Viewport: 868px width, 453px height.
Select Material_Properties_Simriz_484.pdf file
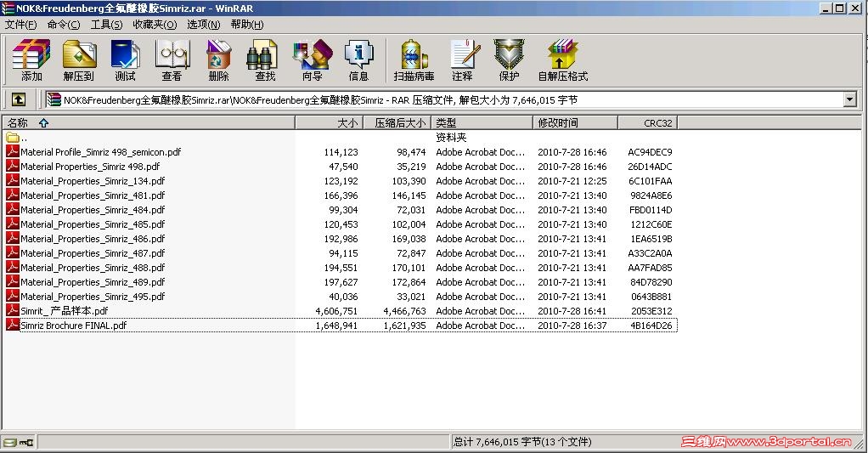(x=93, y=210)
